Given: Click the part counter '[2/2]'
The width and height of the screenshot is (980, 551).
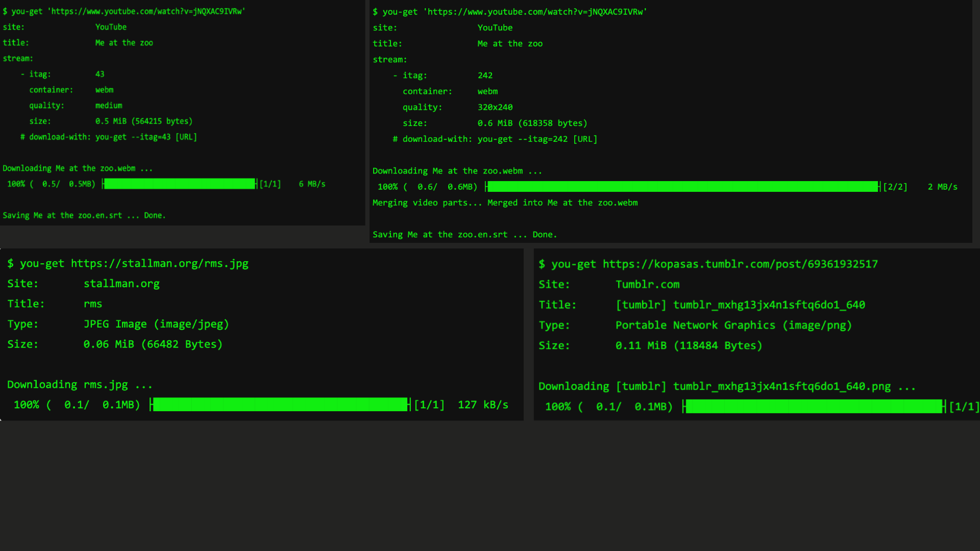Looking at the screenshot, I should point(895,187).
